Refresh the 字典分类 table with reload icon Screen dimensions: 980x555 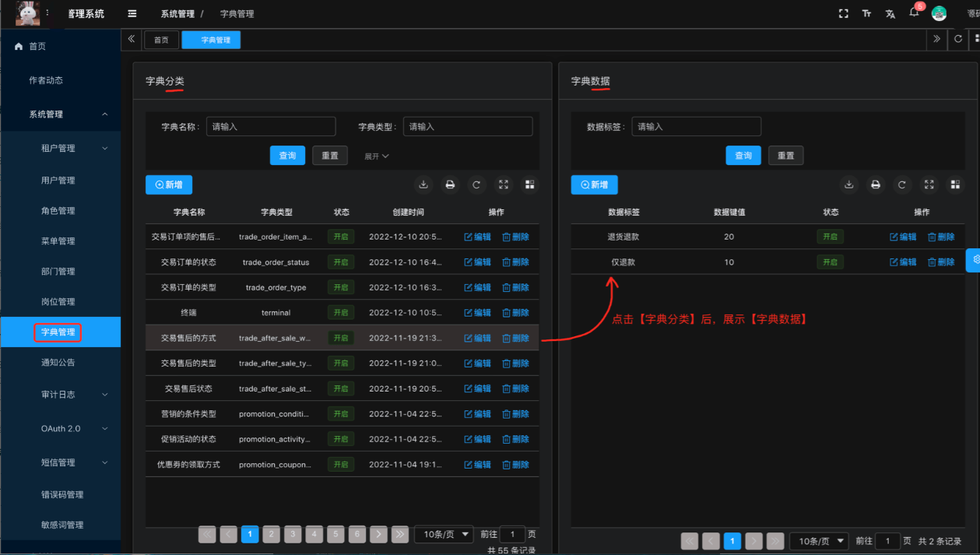coord(476,184)
